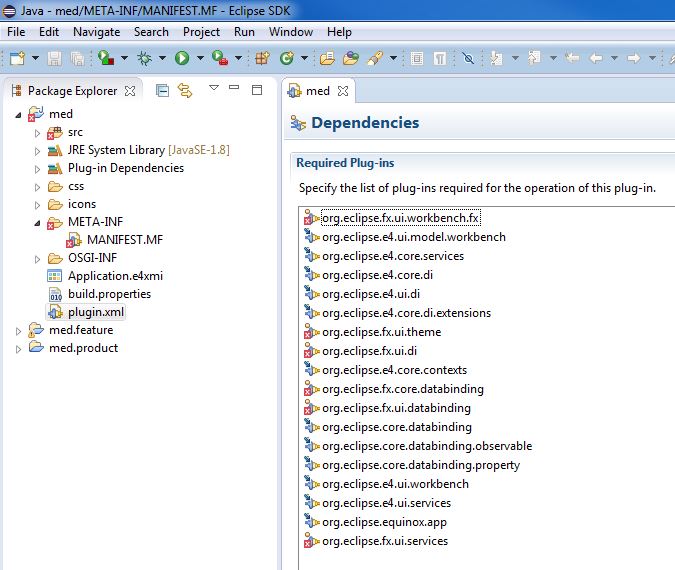
Task: Select Application.e4xmi file
Action: tap(115, 276)
